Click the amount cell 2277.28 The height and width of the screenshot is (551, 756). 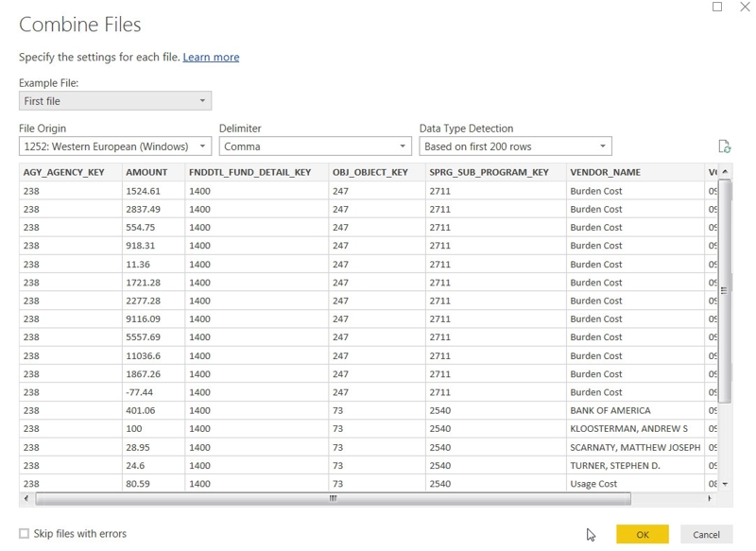coord(153,301)
